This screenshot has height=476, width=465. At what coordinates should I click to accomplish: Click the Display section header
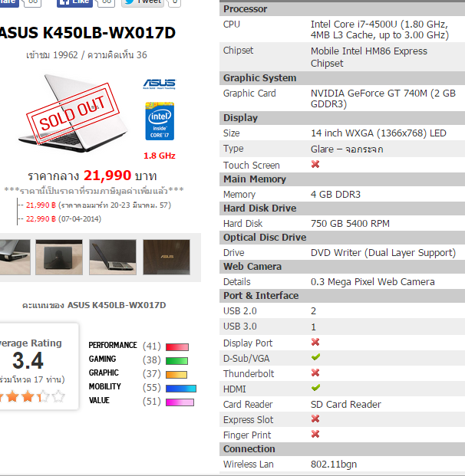point(342,118)
